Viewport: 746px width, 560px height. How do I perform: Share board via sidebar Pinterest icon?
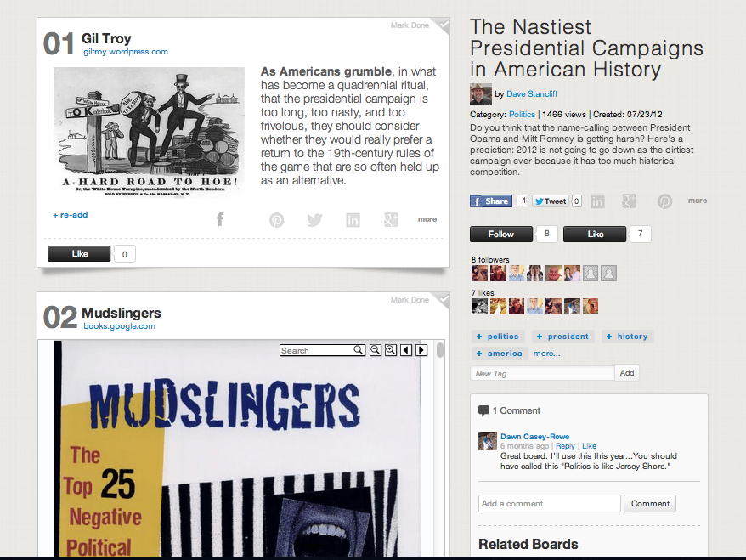(664, 201)
